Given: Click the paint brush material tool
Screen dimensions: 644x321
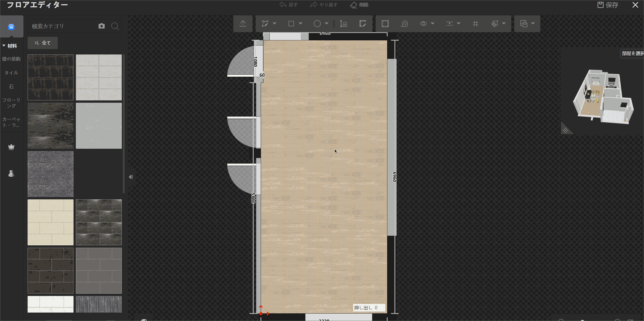Looking at the screenshot, I should coord(495,24).
